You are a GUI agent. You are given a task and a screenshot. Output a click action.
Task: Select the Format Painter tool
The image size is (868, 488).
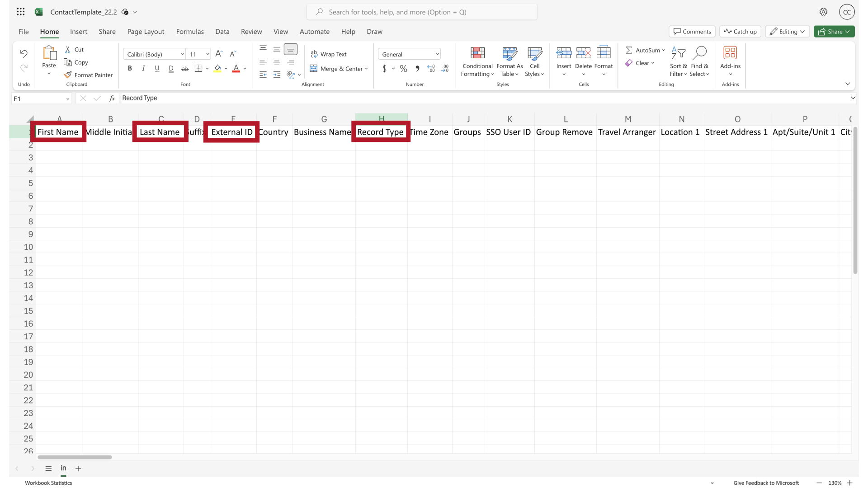pos(89,75)
